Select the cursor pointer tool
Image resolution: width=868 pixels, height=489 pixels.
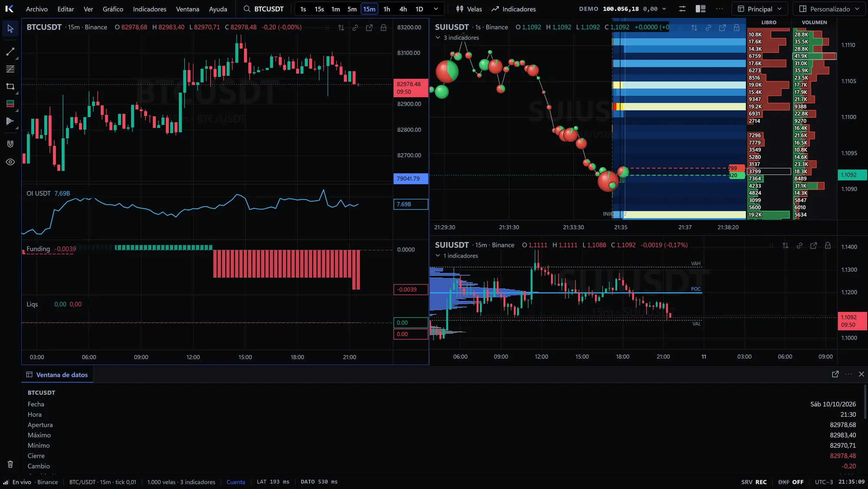[x=10, y=29]
